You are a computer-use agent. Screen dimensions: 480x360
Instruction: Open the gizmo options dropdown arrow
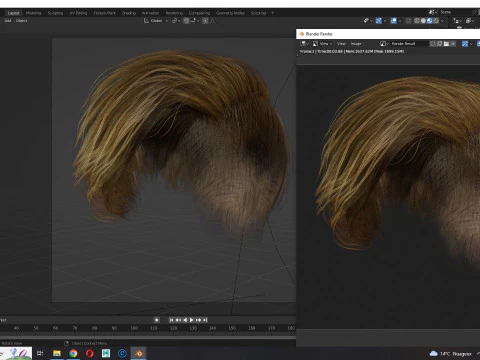pyautogui.click(x=385, y=21)
